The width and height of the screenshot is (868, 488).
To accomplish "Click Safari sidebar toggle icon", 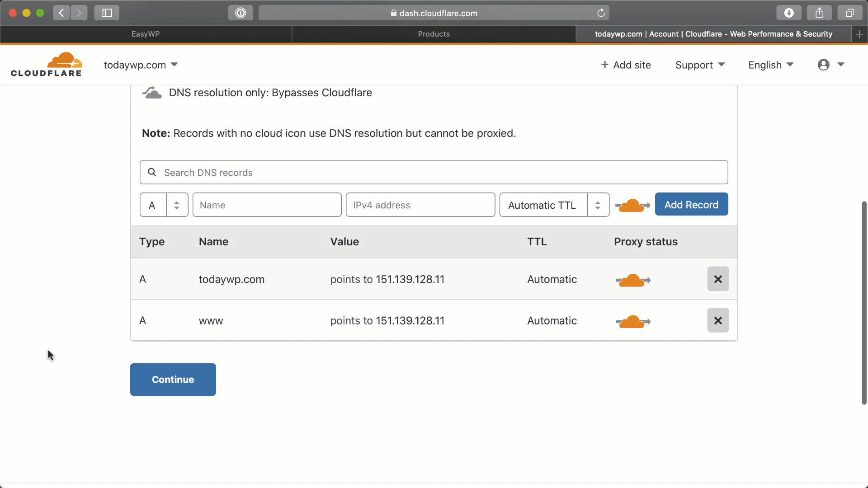I will [107, 13].
